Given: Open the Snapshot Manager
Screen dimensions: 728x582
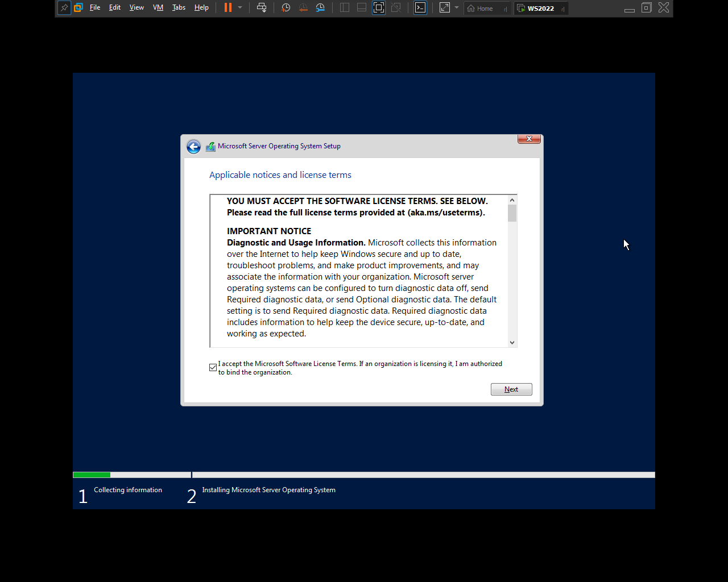Looking at the screenshot, I should point(320,8).
